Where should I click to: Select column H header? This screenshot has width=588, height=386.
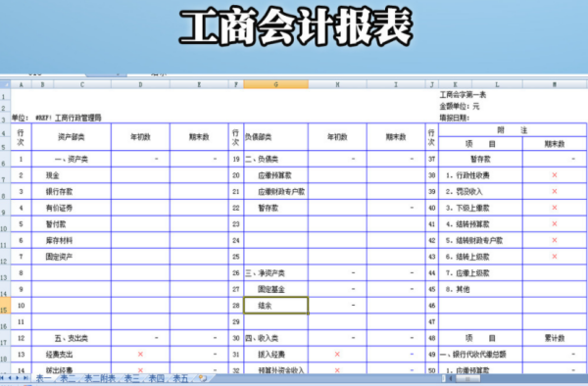(337, 84)
